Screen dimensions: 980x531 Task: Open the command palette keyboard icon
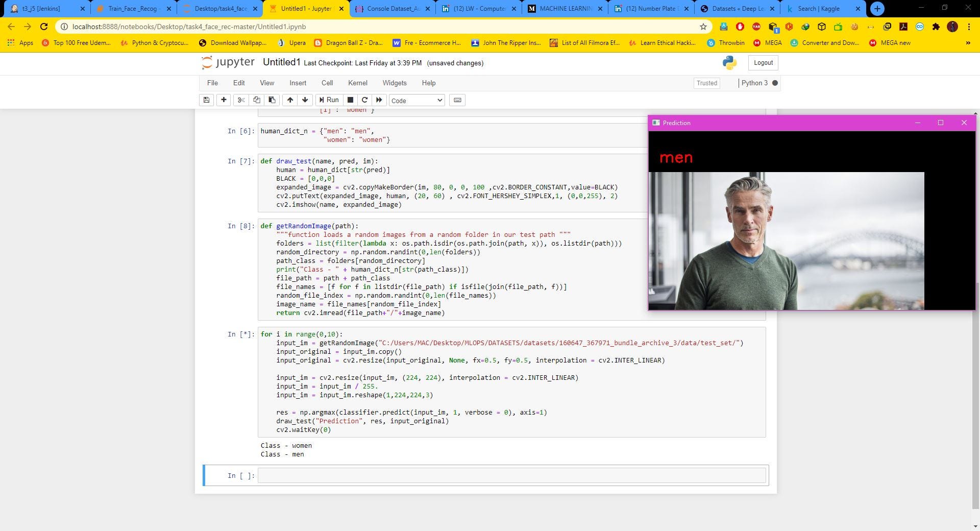pyautogui.click(x=457, y=100)
